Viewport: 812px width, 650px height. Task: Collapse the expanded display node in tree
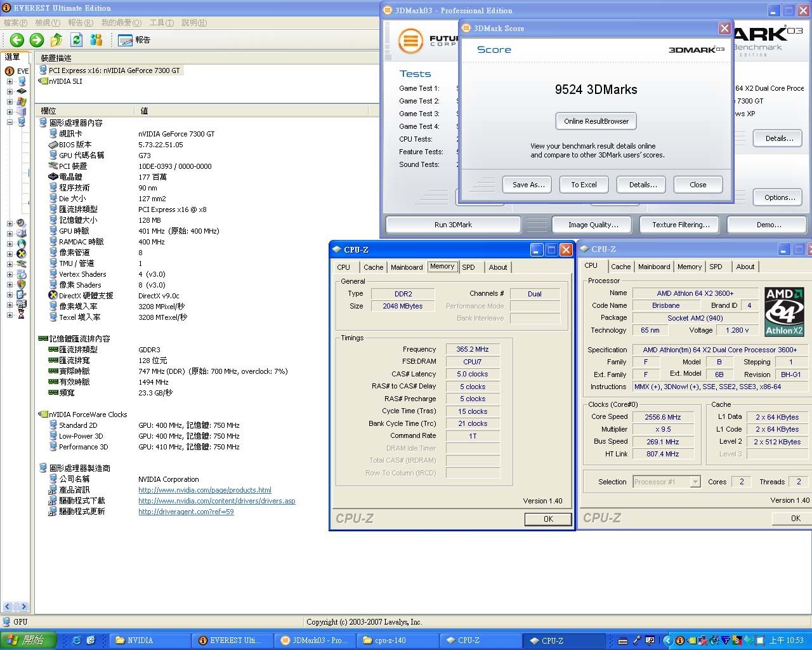tap(10, 122)
